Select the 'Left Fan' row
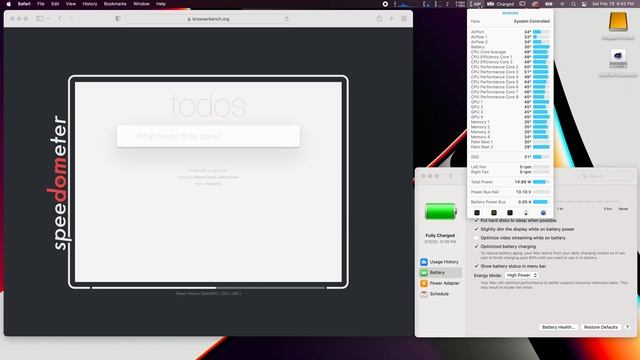Image resolution: width=640 pixels, height=360 pixels. [x=510, y=167]
